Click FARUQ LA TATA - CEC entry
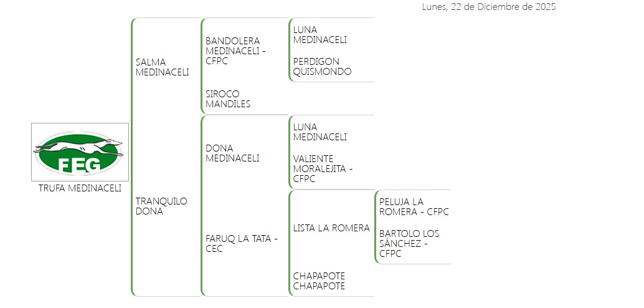Viewport: 644px width, 308px height. click(x=242, y=243)
